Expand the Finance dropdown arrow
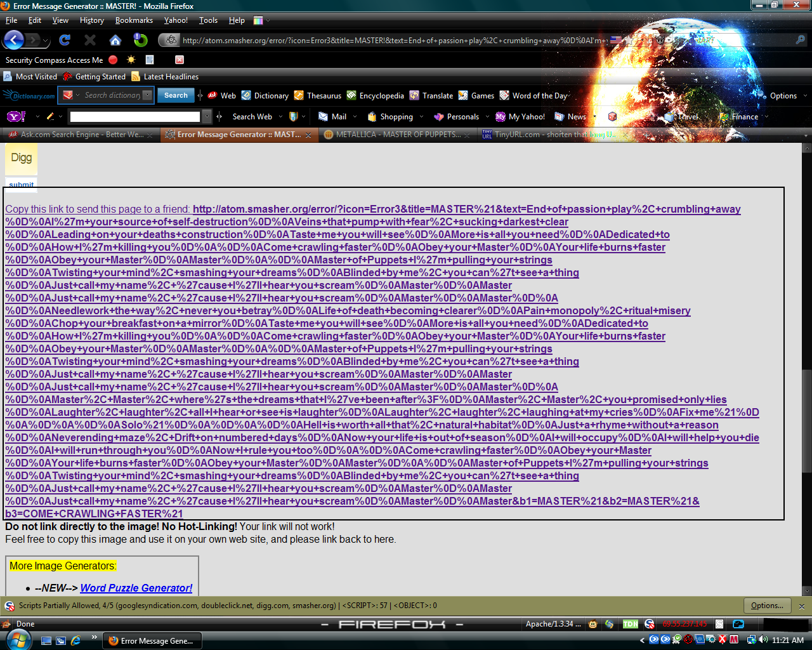Image resolution: width=812 pixels, height=650 pixels. [766, 117]
